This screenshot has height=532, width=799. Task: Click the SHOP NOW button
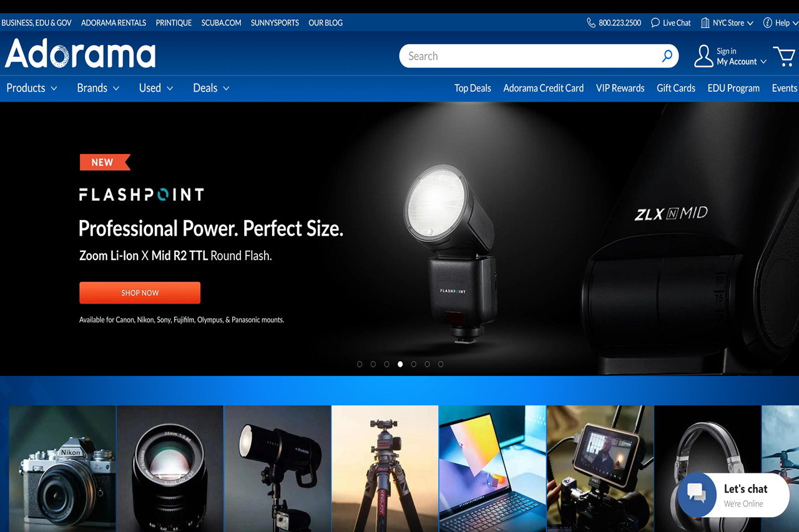[139, 293]
